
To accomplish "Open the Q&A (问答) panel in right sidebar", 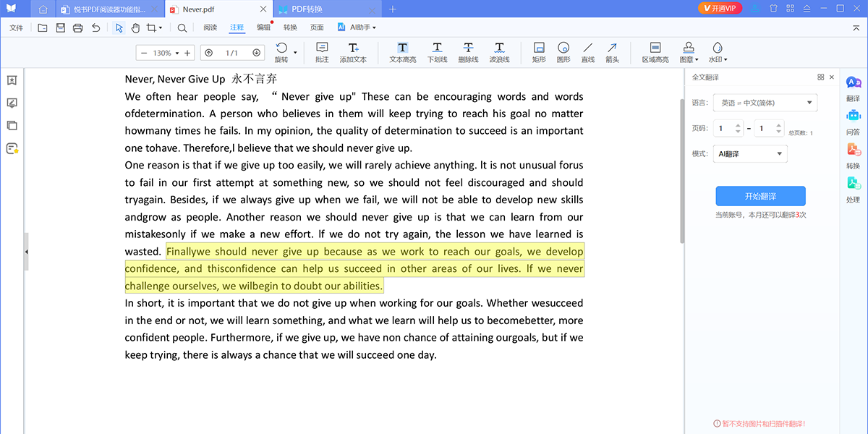I will click(854, 124).
